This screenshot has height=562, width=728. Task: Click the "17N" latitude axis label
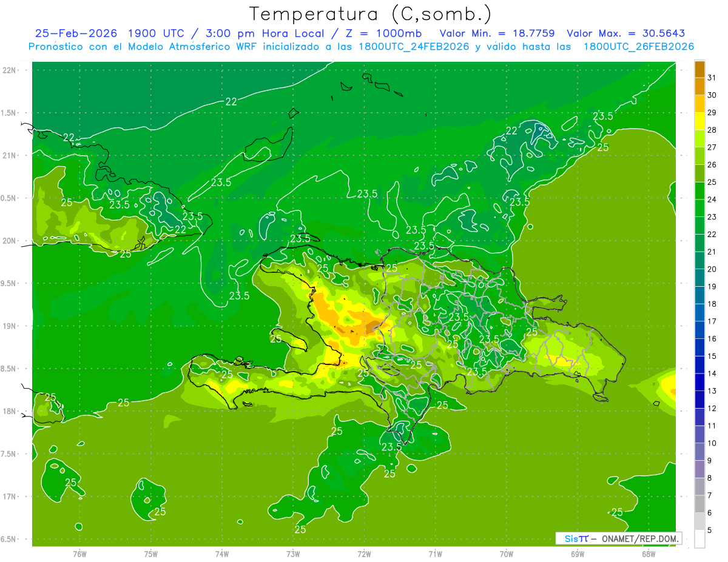(8, 497)
